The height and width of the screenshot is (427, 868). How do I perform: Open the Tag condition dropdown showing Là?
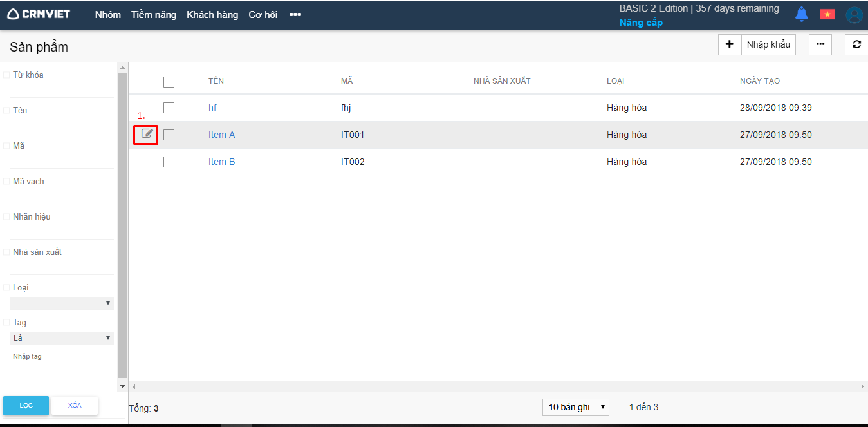click(62, 338)
